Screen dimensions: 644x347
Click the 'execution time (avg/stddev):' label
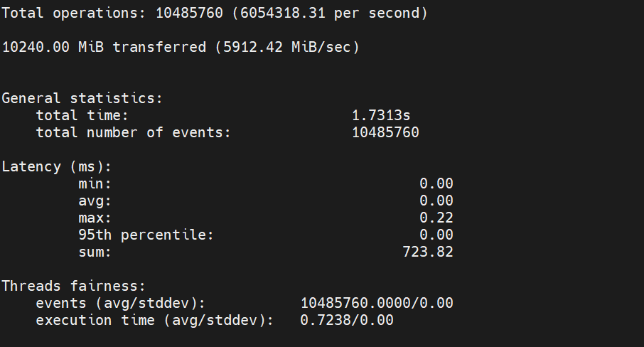click(155, 320)
